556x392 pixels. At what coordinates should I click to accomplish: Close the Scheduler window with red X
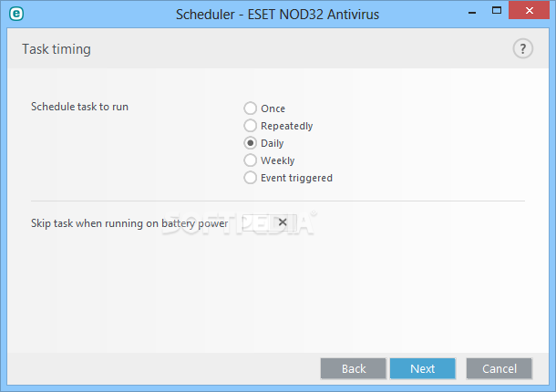click(x=529, y=10)
